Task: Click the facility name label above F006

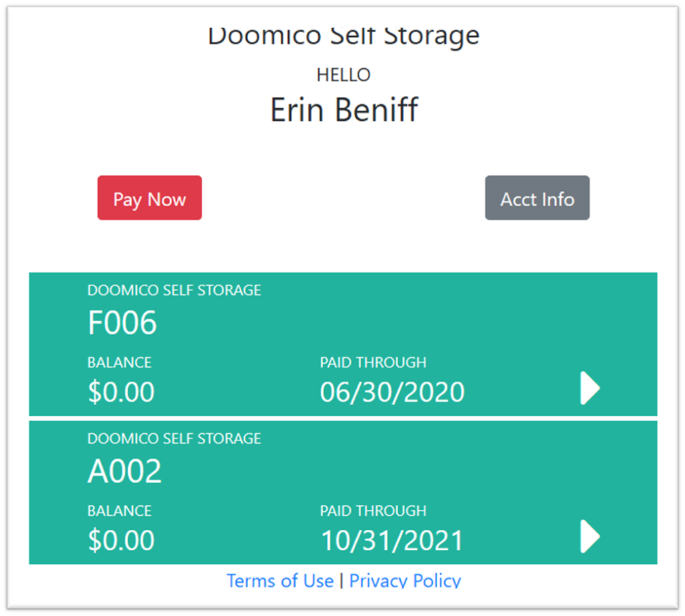Action: 174,290
